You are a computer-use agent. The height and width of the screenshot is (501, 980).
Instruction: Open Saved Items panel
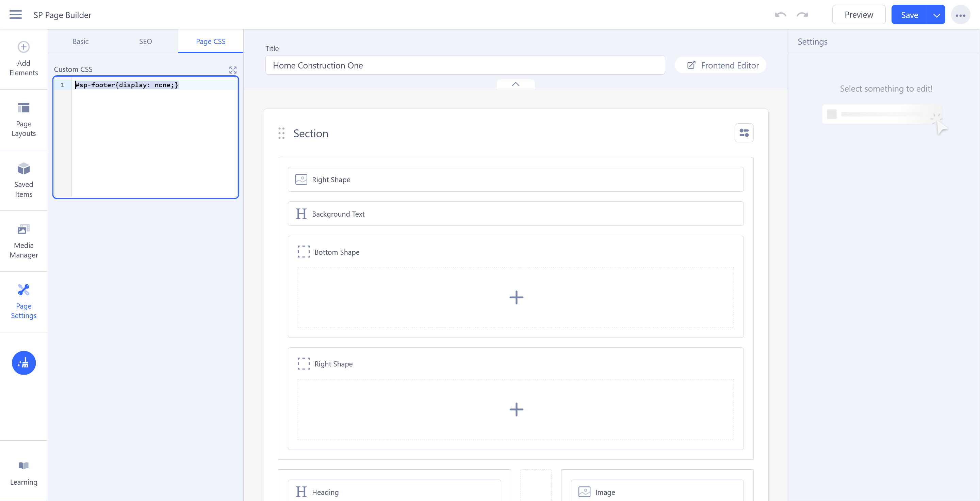[x=23, y=180]
